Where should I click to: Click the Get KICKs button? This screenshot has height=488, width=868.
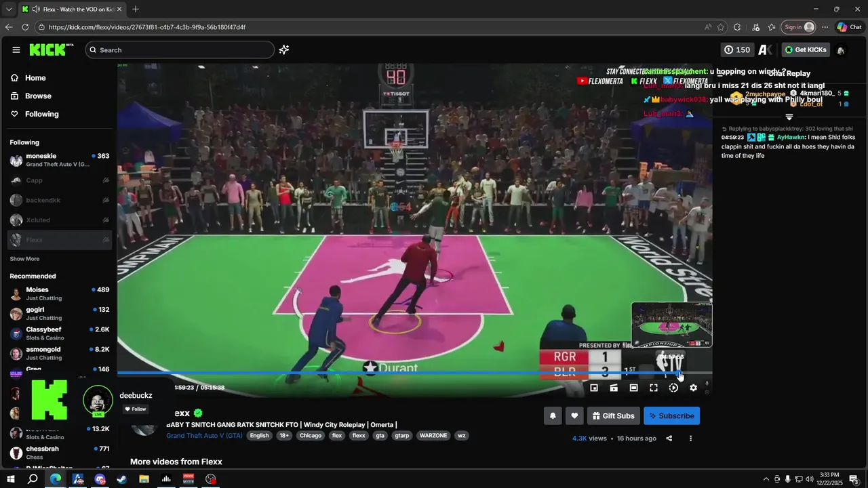(806, 49)
